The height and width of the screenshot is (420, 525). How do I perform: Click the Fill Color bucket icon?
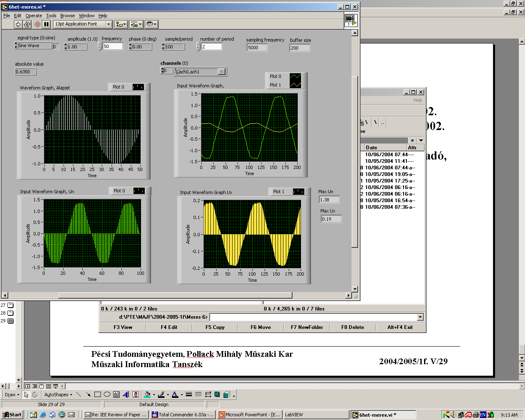coord(147,395)
